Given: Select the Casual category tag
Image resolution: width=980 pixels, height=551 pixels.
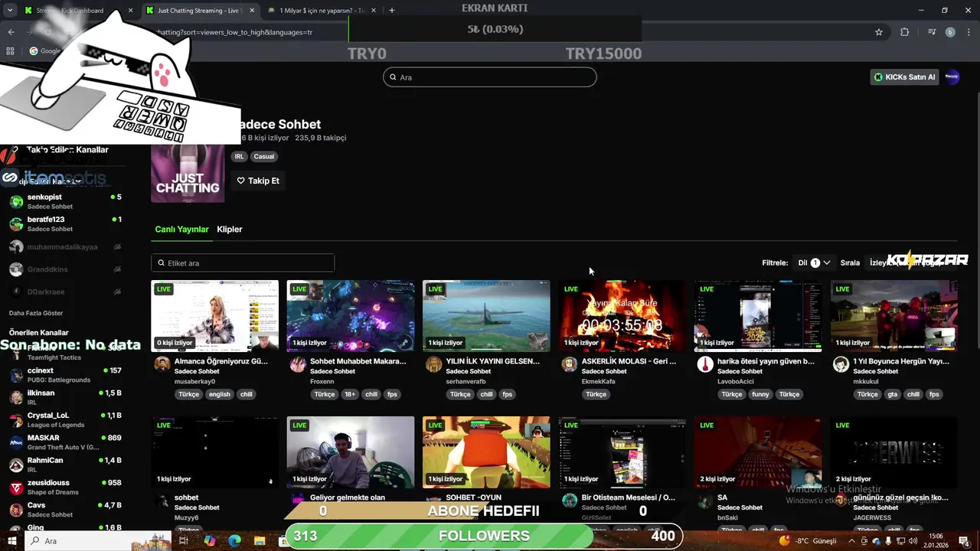Looking at the screenshot, I should coord(263,156).
